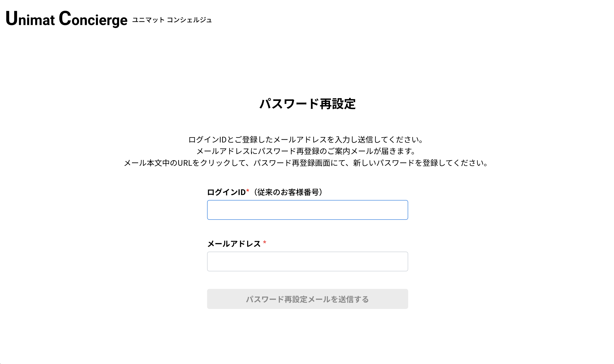Click the red asterisk next to メールアドレス
The image size is (614, 364).
click(265, 243)
